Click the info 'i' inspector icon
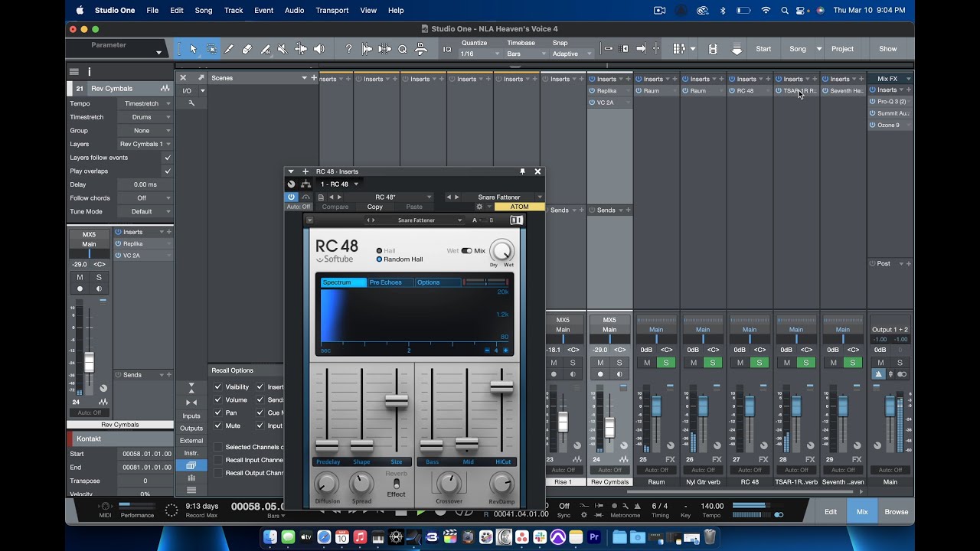Screen dimensions: 980x551 pyautogui.click(x=89, y=71)
